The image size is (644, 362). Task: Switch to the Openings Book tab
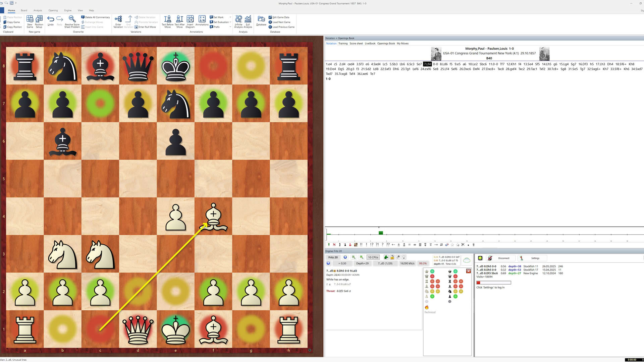coord(386,44)
